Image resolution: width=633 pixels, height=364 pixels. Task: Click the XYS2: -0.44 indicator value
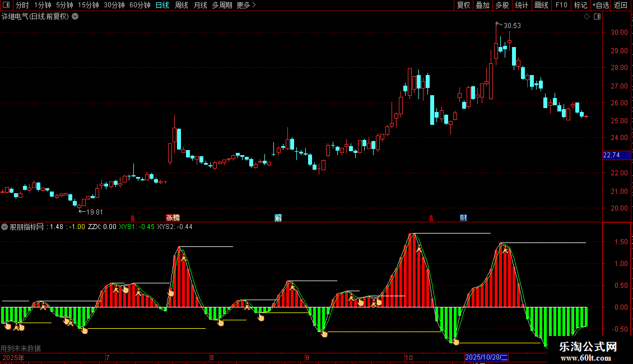(x=174, y=227)
